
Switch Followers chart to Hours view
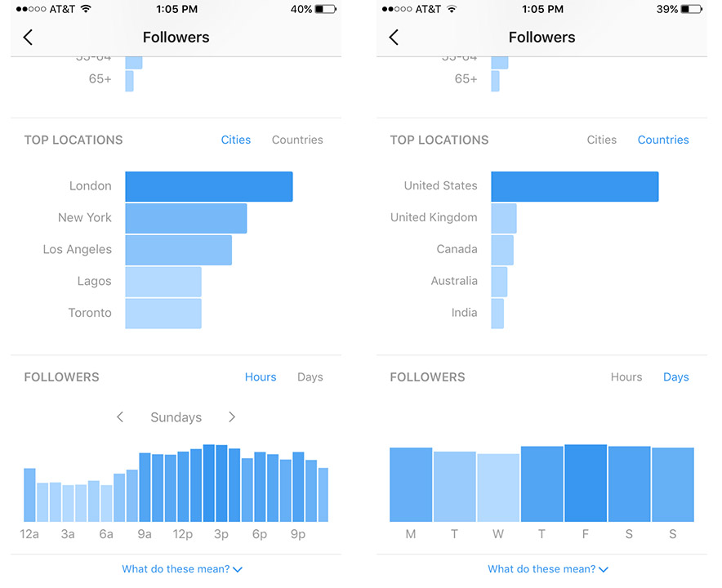tap(626, 376)
